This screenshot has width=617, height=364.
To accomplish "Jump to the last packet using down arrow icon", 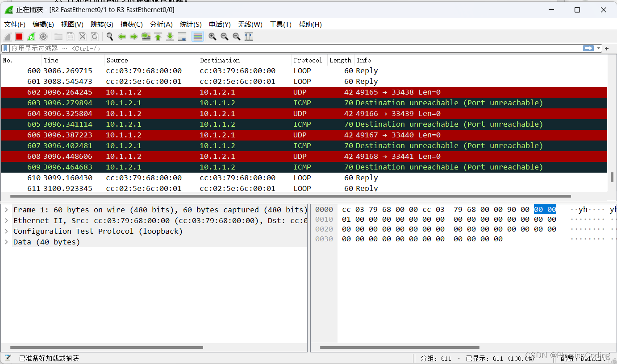I will click(170, 37).
